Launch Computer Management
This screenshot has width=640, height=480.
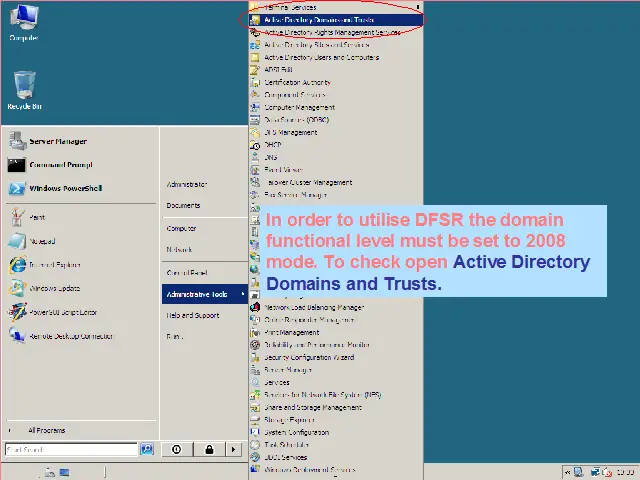pyautogui.click(x=336, y=107)
